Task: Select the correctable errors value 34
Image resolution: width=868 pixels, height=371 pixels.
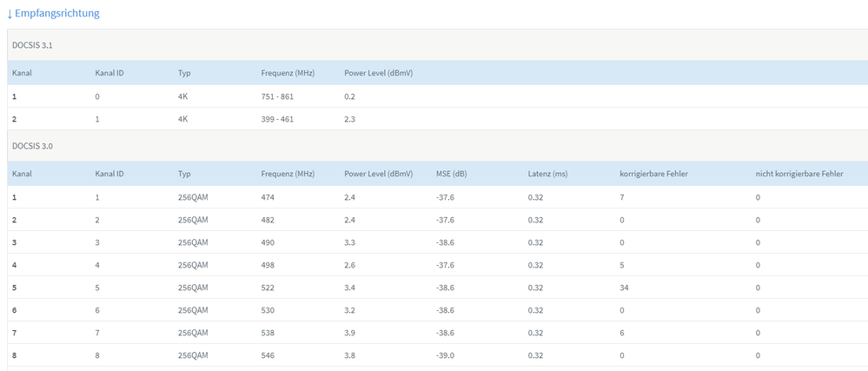Action: tap(625, 288)
